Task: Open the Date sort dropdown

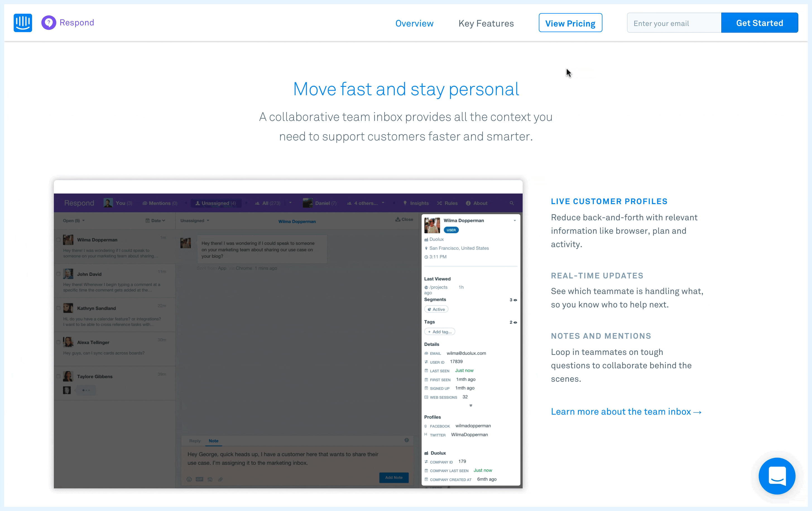Action: pyautogui.click(x=155, y=221)
